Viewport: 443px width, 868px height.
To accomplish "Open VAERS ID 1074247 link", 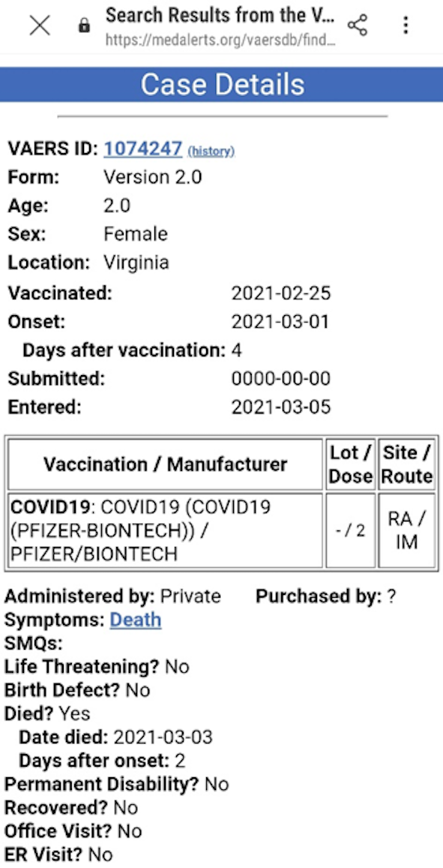I will point(142,149).
